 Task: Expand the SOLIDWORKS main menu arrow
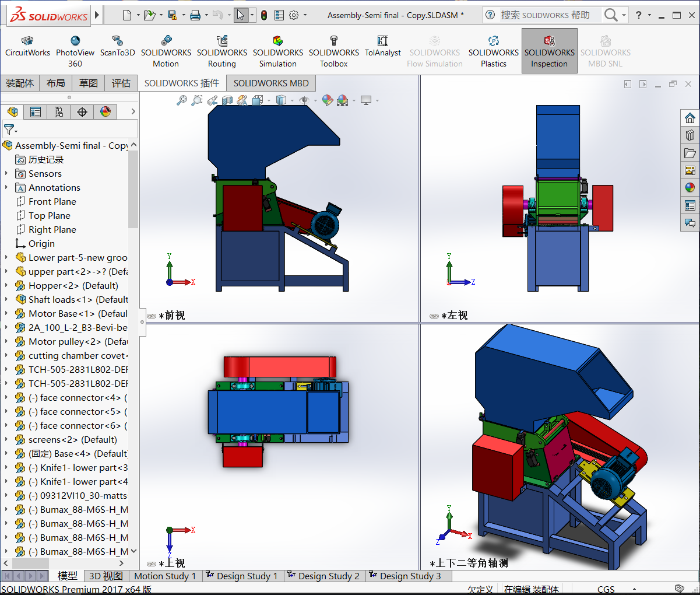(97, 15)
